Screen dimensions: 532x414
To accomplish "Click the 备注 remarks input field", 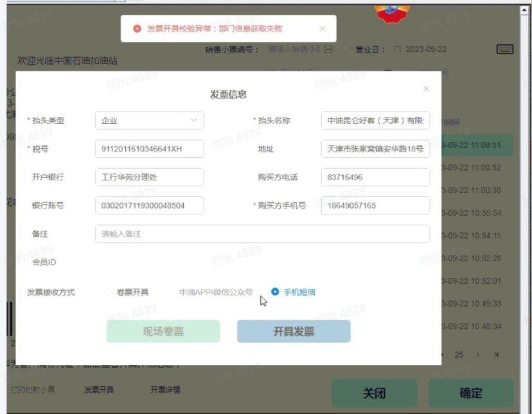I will click(x=262, y=234).
